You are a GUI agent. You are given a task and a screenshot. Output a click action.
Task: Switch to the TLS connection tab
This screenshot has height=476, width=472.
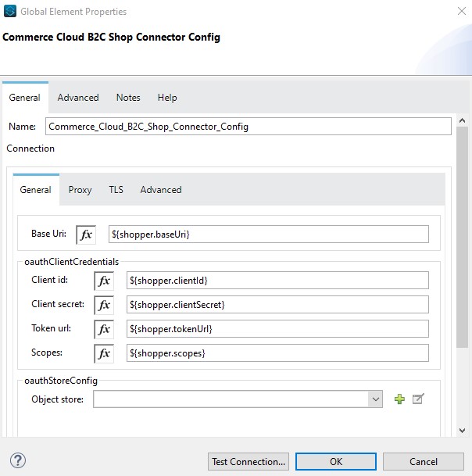point(116,190)
